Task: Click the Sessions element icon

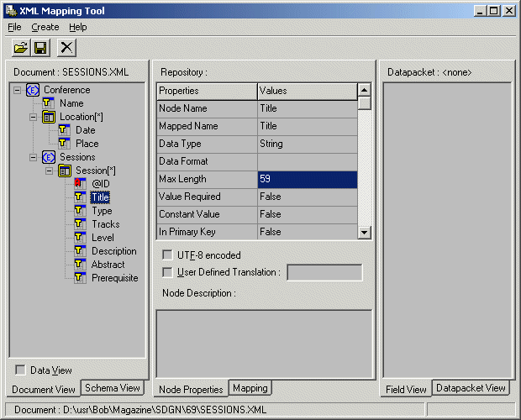Action: pos(49,157)
